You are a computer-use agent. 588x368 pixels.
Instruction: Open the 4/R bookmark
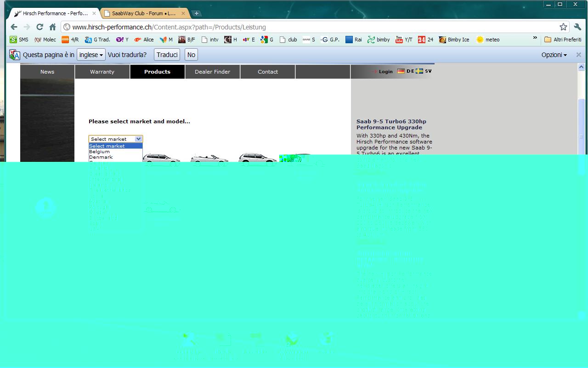(70, 40)
